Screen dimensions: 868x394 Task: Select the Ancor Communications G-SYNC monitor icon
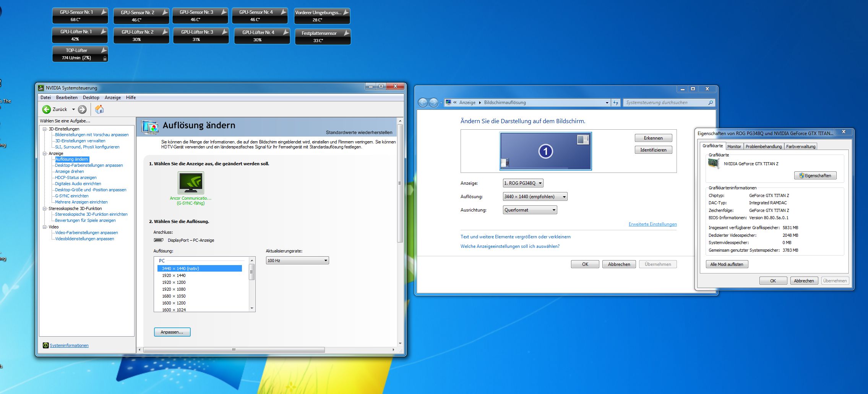191,183
